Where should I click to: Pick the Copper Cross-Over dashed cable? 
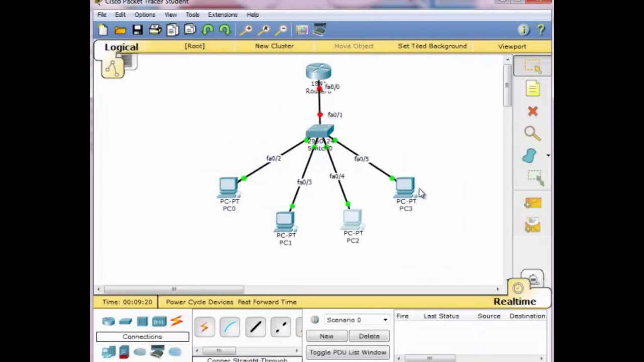coord(281,328)
